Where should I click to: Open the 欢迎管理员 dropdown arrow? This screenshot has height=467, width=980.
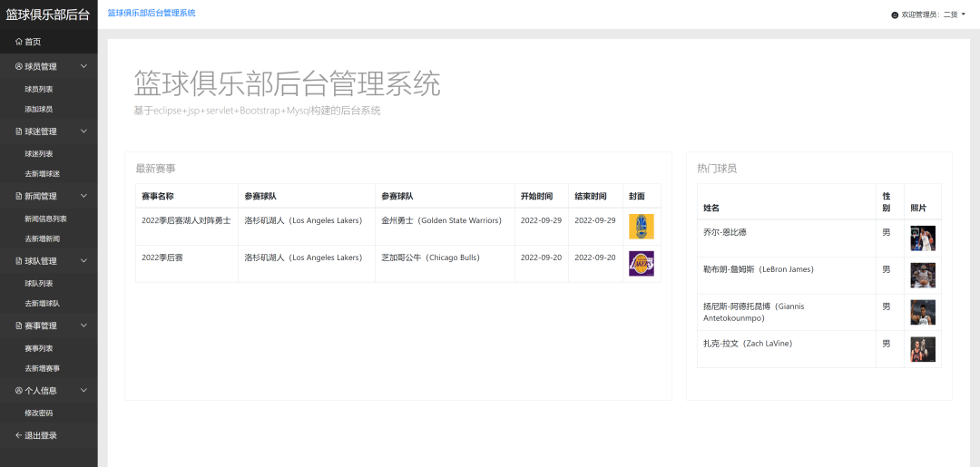[963, 15]
